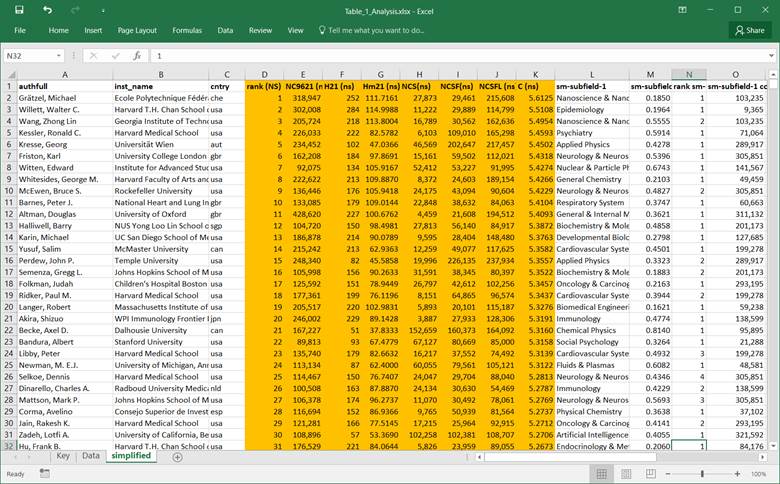Click the sm-subfield-1 header cell

tap(592, 87)
